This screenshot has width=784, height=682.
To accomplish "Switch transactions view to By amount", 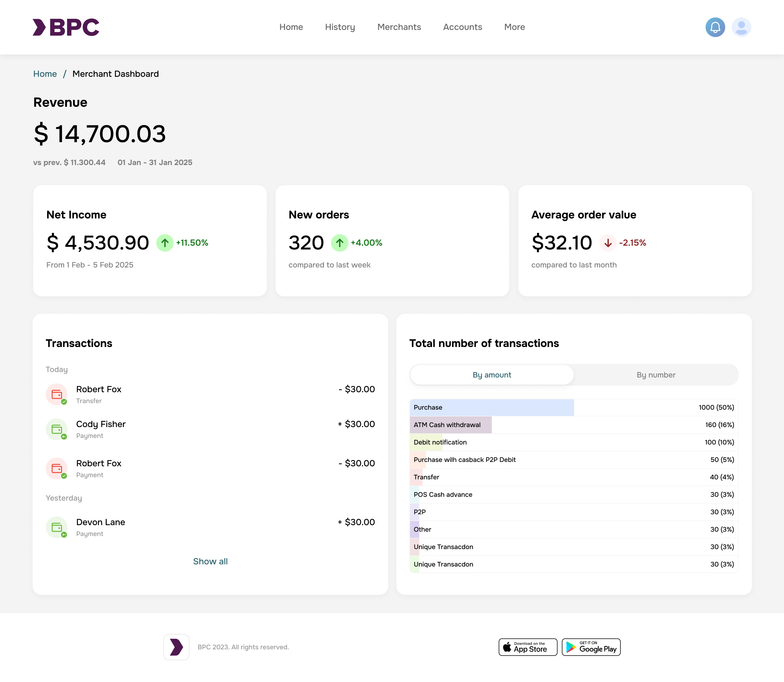I will pos(491,375).
